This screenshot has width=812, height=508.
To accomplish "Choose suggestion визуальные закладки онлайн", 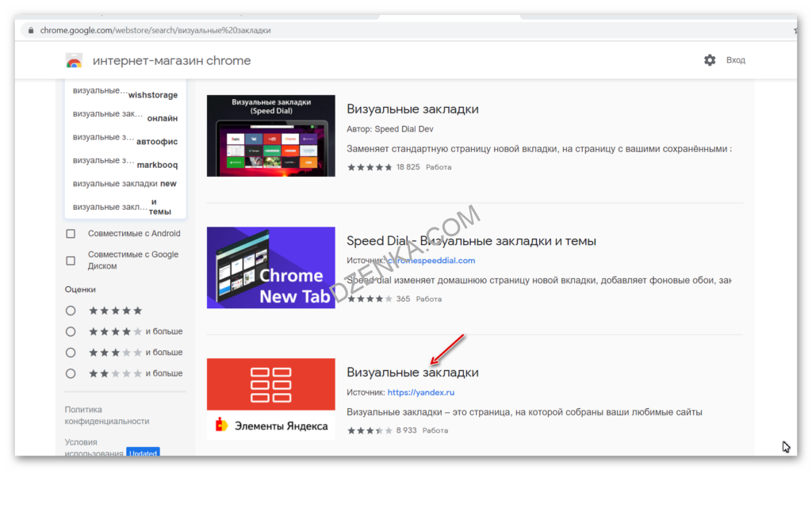I will 124,116.
